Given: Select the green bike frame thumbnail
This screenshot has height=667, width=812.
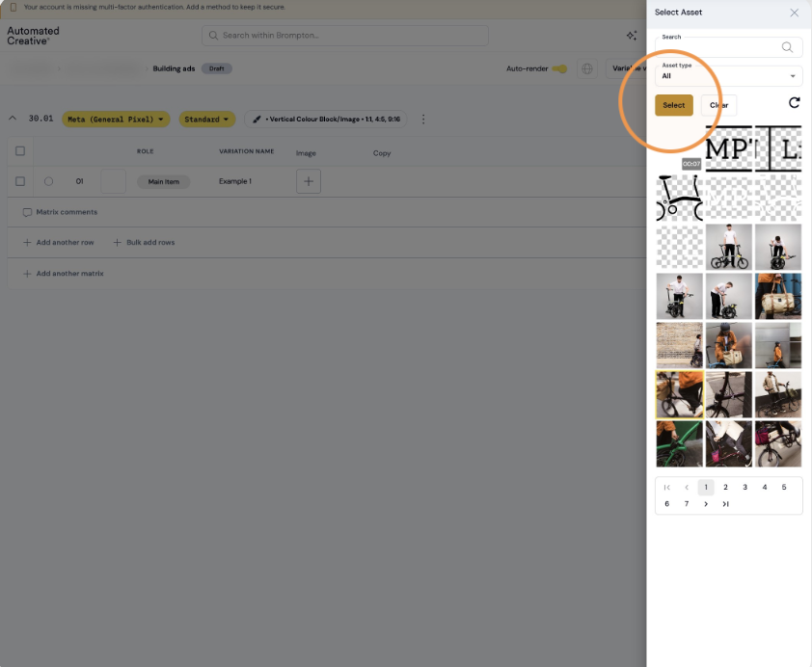Looking at the screenshot, I should click(x=680, y=443).
